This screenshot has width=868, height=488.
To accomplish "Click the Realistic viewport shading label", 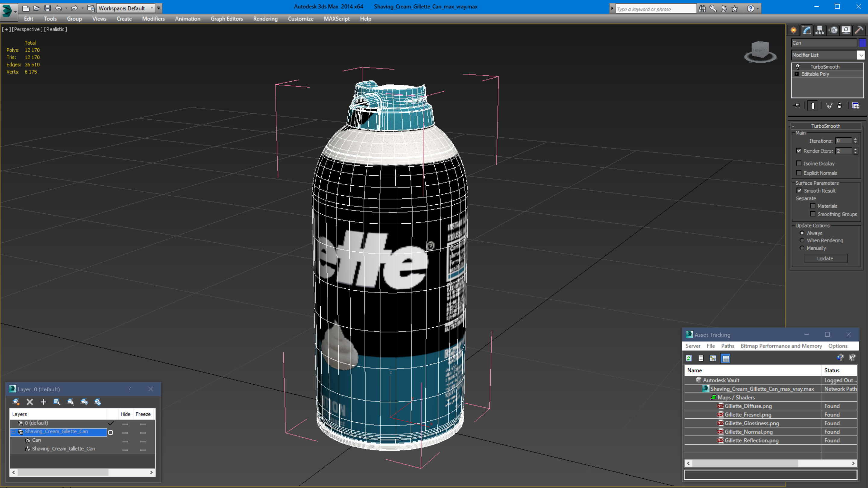I will (55, 29).
